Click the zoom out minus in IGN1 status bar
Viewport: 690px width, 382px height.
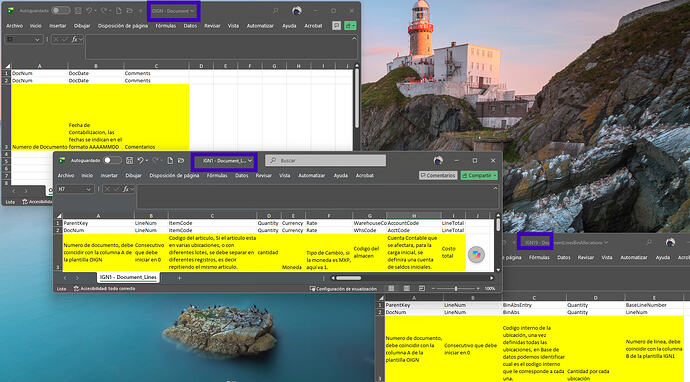coord(433,289)
